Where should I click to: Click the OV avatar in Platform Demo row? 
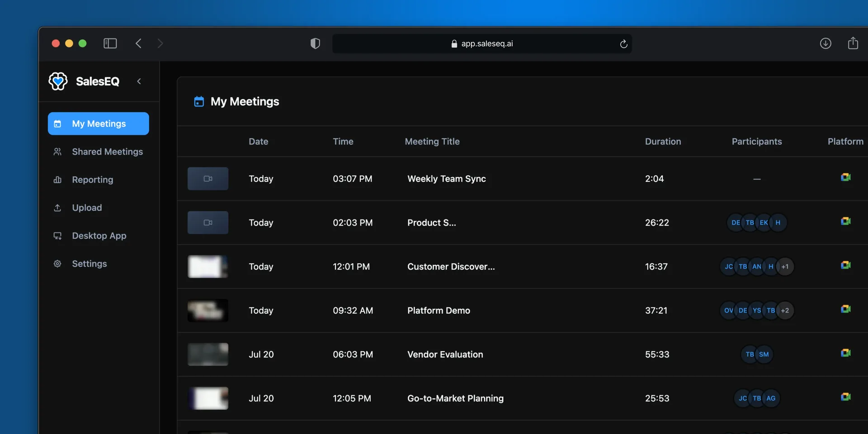(729, 310)
